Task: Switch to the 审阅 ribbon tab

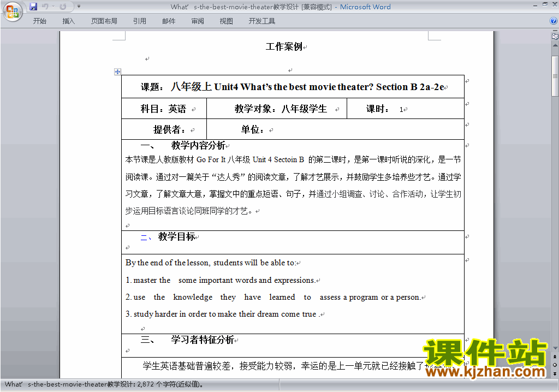Action: (198, 21)
